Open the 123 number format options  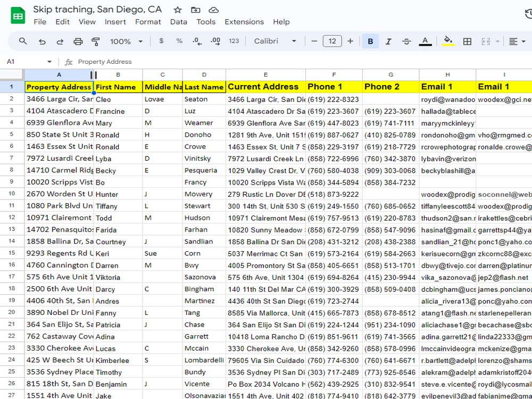234,41
